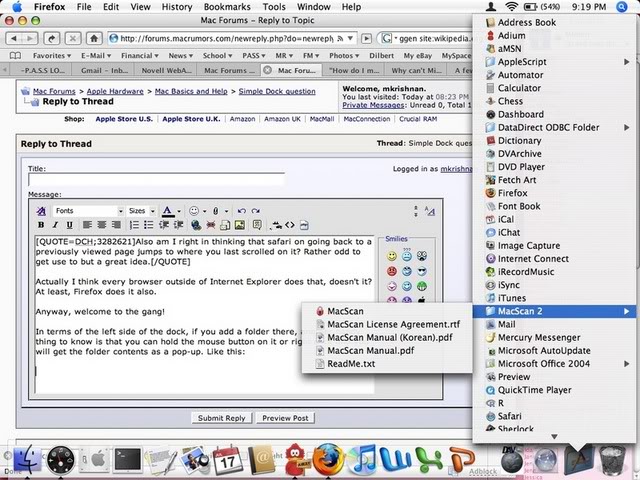
Task: Open the History menu
Action: 177,7
